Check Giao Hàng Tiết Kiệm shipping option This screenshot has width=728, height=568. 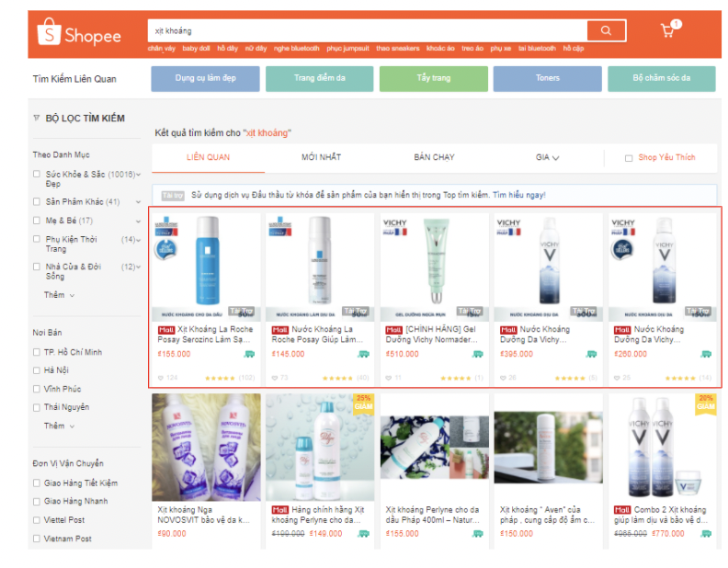(37, 483)
